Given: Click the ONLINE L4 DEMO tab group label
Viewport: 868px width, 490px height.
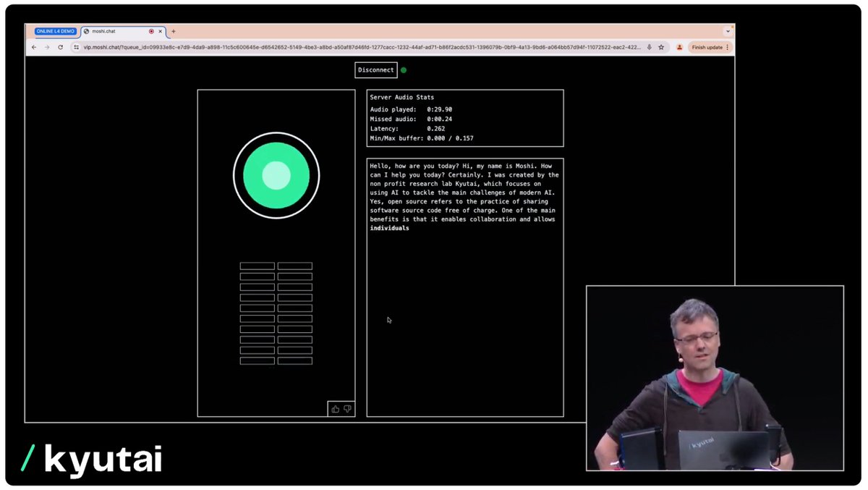Looking at the screenshot, I should tap(56, 31).
